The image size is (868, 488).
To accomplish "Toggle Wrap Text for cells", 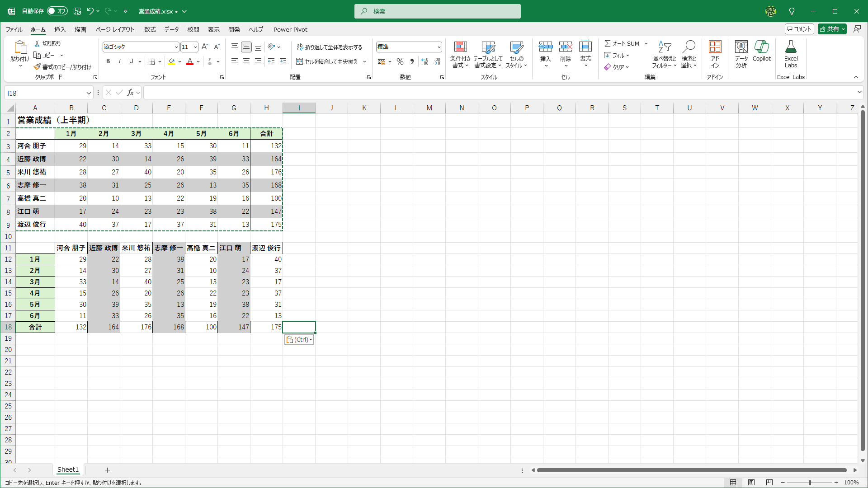I will click(x=329, y=47).
